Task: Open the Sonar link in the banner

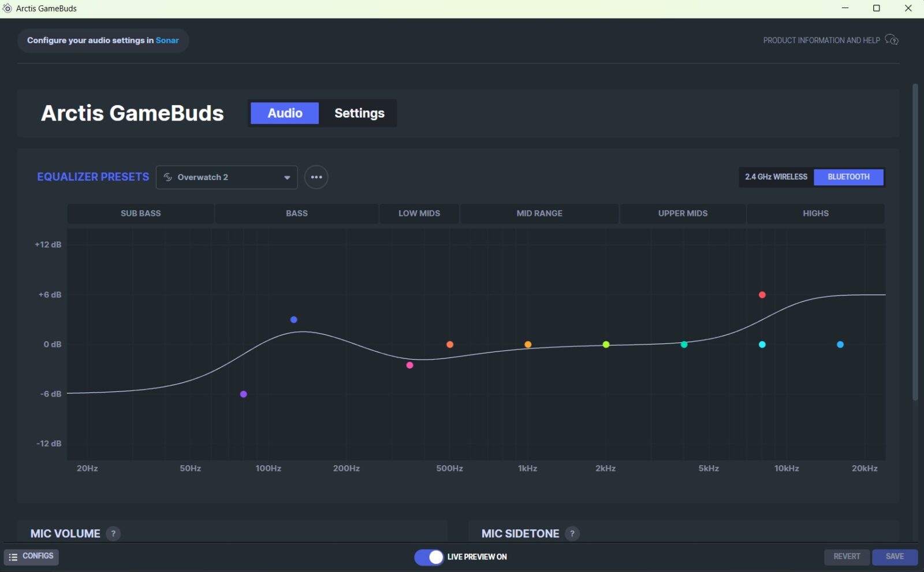Action: coord(167,40)
